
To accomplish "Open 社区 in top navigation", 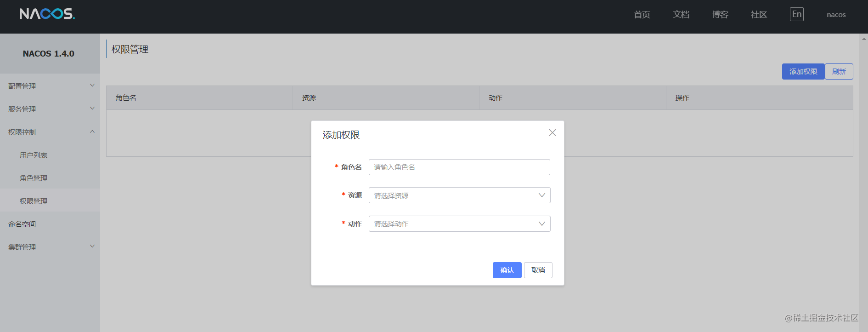I will 759,15.
